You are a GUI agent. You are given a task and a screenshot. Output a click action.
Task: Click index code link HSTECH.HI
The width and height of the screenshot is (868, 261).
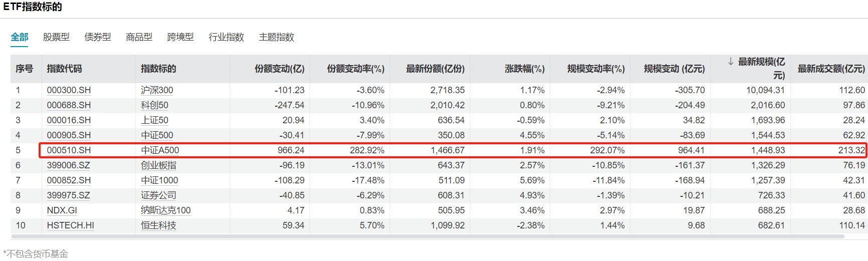click(x=70, y=225)
